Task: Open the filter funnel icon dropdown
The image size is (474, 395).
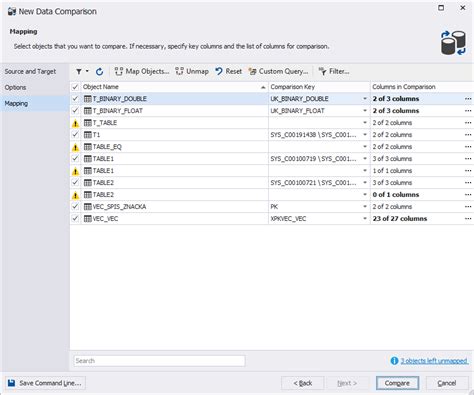Action: coord(81,72)
